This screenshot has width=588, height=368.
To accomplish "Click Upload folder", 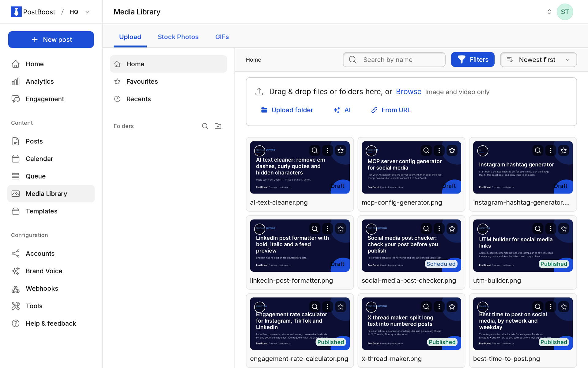I will [287, 110].
